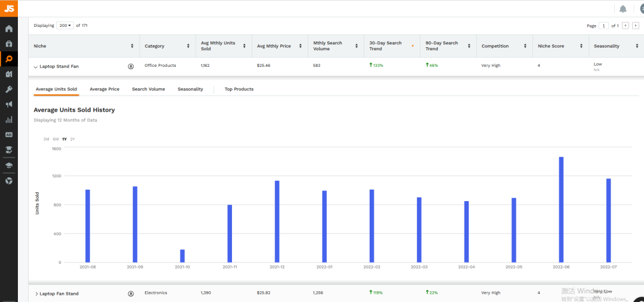Image resolution: width=644 pixels, height=302 pixels.
Task: Click the 2022-07 bar in chart
Action: pos(608,220)
